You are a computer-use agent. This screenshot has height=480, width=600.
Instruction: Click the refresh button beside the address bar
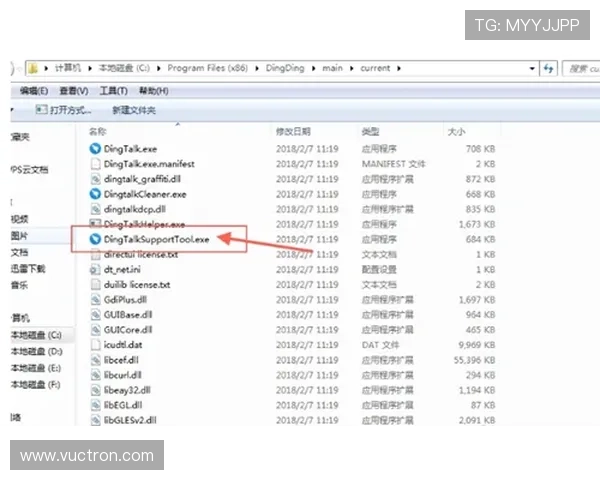tap(549, 68)
